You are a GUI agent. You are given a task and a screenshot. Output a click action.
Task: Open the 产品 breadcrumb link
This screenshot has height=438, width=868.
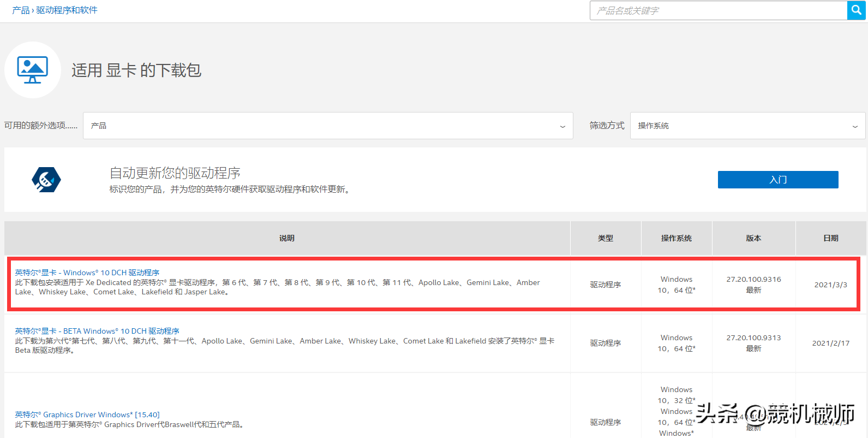pos(21,10)
